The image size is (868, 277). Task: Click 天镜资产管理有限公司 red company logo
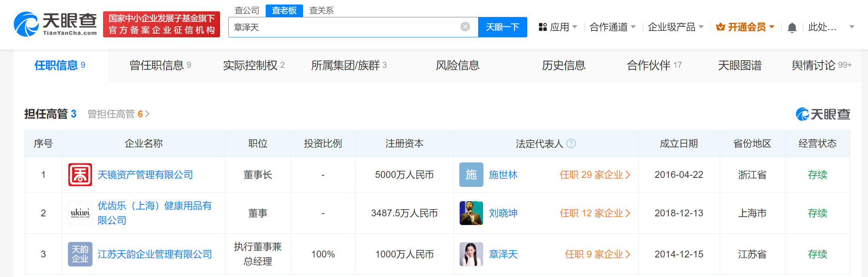click(x=80, y=175)
